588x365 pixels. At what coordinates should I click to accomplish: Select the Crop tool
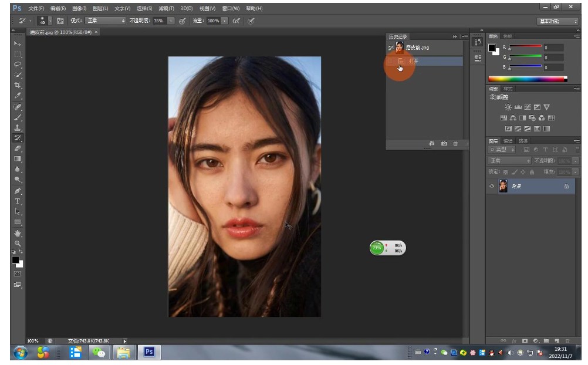[17, 86]
